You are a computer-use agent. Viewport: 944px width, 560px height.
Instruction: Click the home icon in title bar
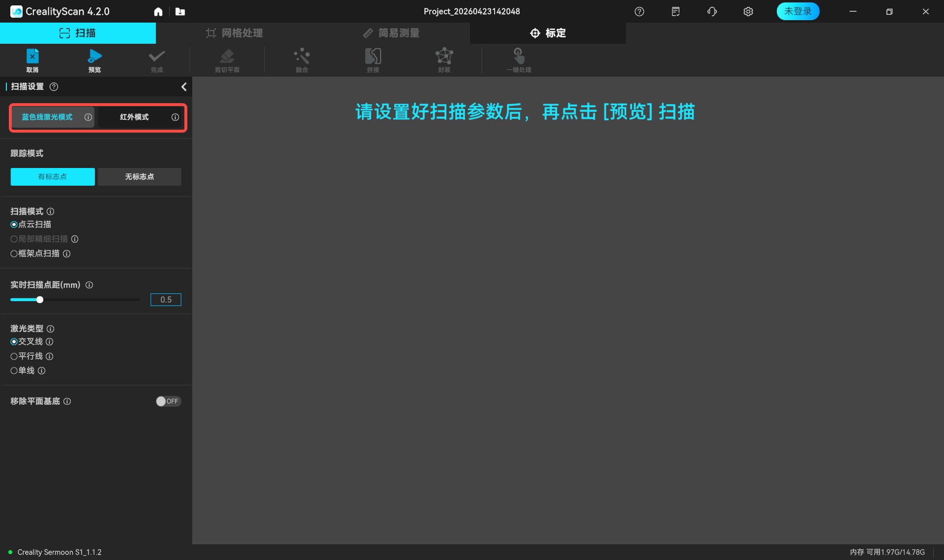[x=158, y=11]
